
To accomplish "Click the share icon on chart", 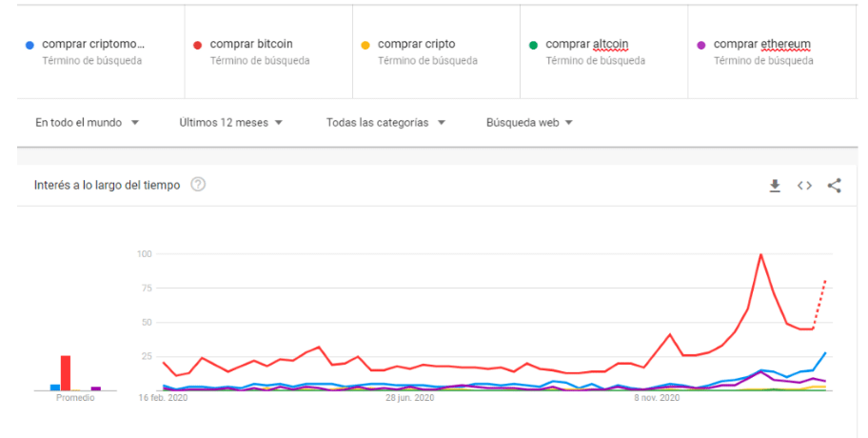I will tap(834, 186).
